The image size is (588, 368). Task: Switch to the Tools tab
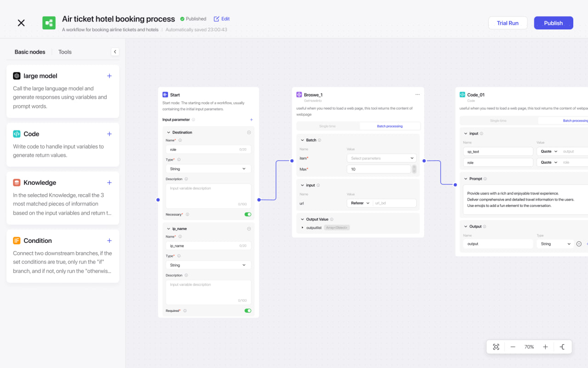coord(65,52)
